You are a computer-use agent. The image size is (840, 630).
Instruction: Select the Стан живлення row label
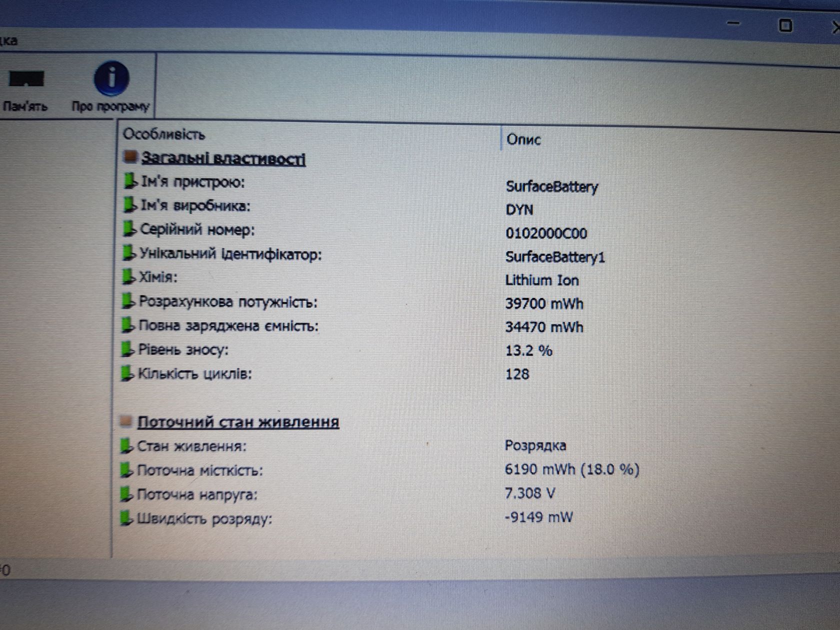pos(191,446)
